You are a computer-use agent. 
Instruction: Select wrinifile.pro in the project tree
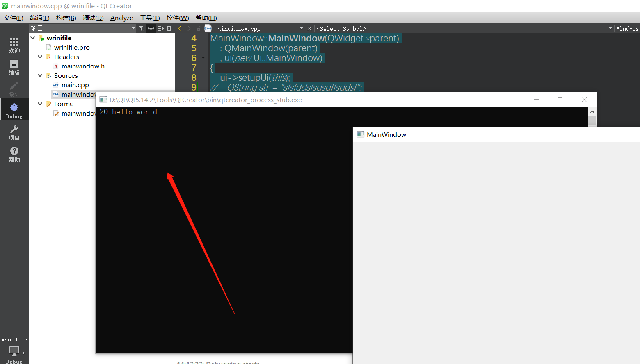tap(72, 47)
